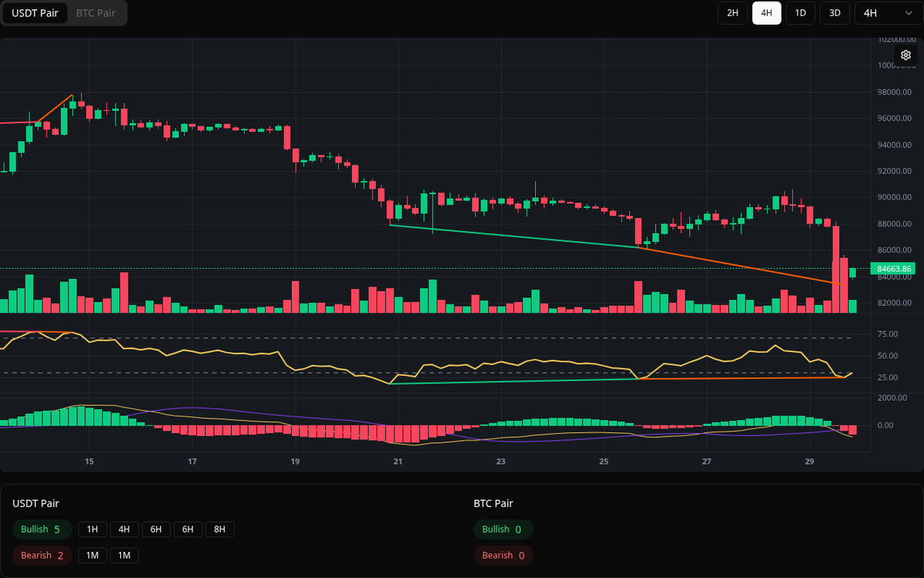Click the Bearish 2 badge under USDT Pair

coord(42,555)
